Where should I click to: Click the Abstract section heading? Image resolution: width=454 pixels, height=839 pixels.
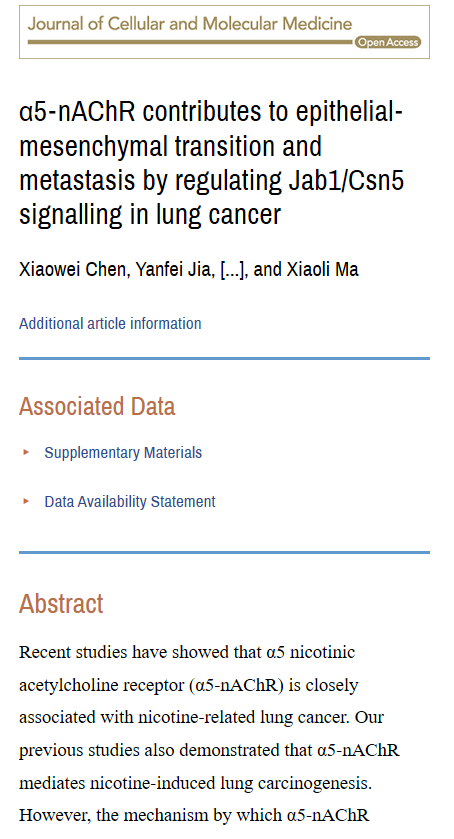coord(61,604)
